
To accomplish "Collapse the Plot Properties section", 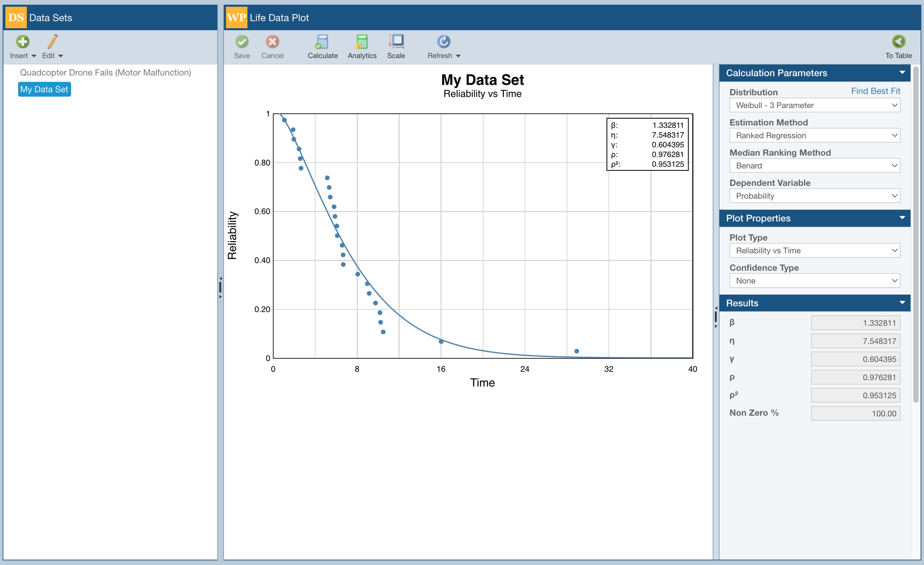I will (x=902, y=218).
